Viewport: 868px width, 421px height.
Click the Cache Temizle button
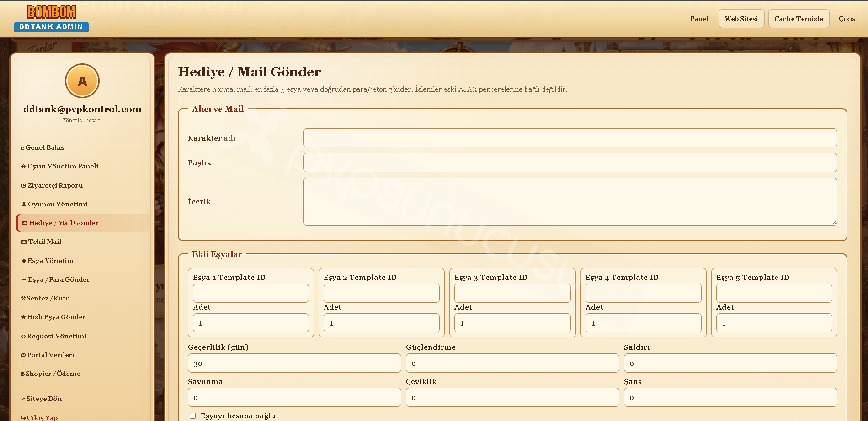[799, 19]
